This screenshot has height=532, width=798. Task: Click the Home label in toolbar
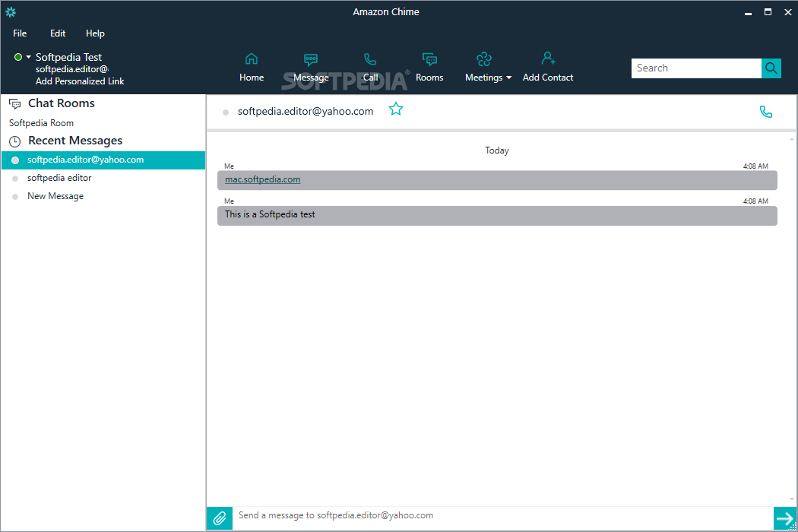pyautogui.click(x=252, y=78)
